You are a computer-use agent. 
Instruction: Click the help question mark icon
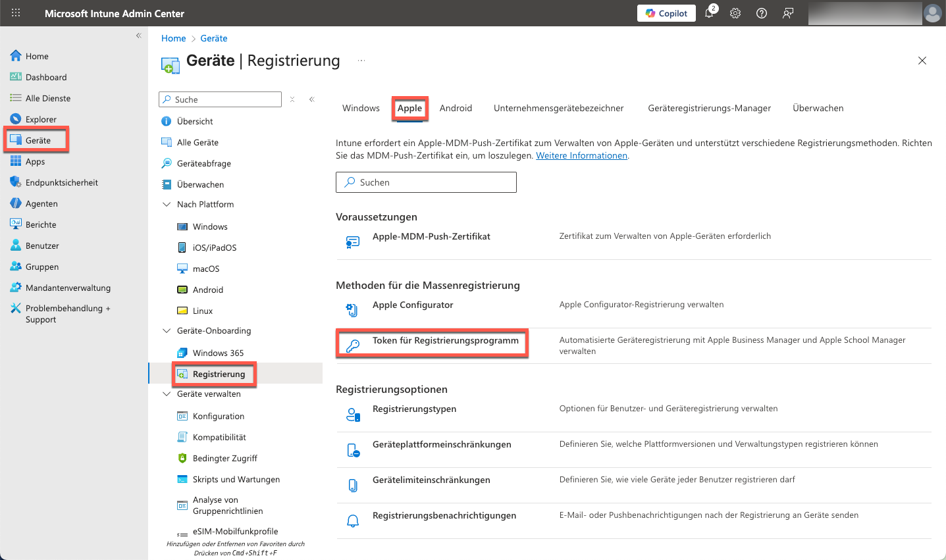(x=762, y=13)
